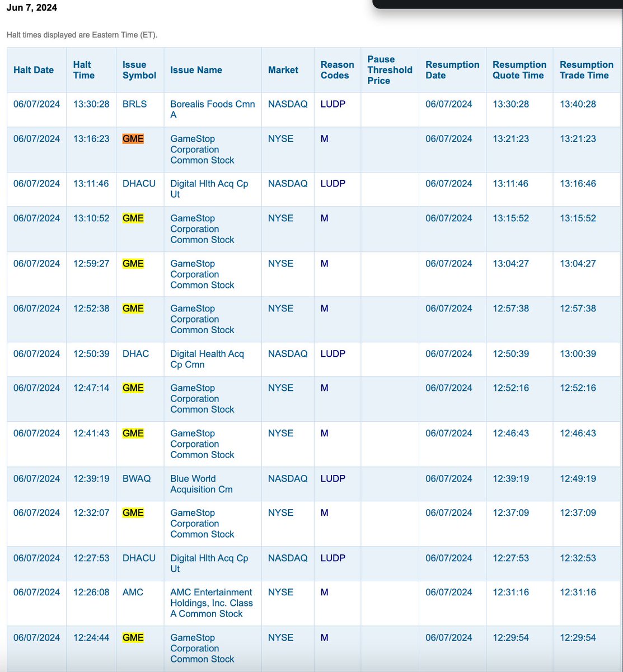Click resumption quote time 12:37:09
Screen dimensions: 623x672
point(511,513)
